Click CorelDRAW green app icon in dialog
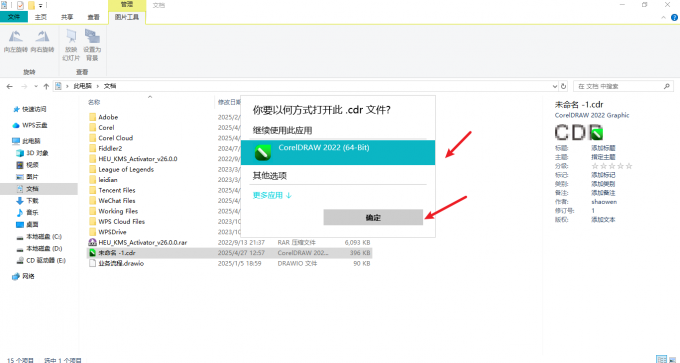Screen dimensions: 680x363 pyautogui.click(x=263, y=153)
